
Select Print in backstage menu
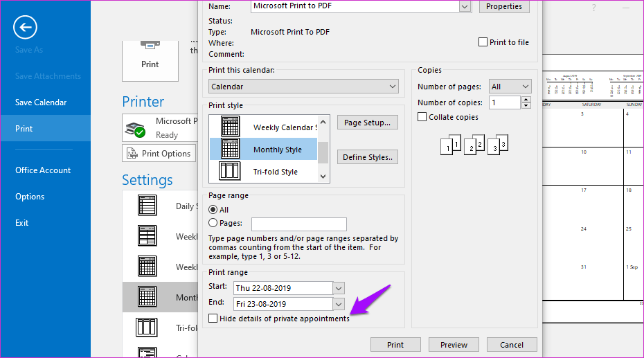[45, 129]
